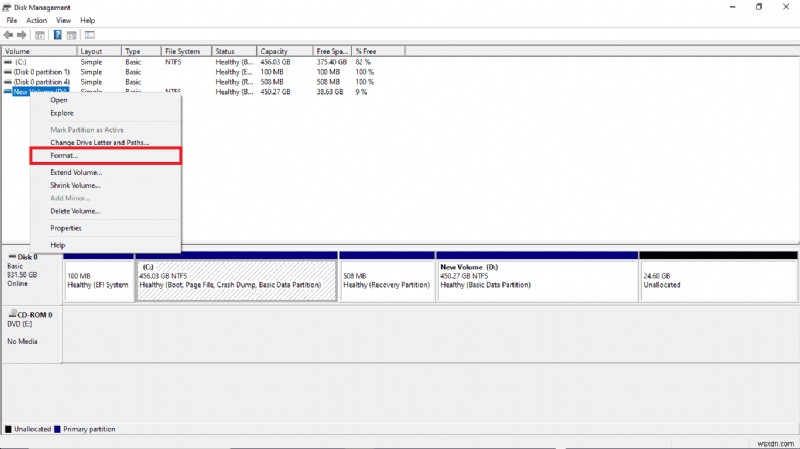The image size is (800, 449).
Task: Sort by the Status column header
Action: (234, 51)
